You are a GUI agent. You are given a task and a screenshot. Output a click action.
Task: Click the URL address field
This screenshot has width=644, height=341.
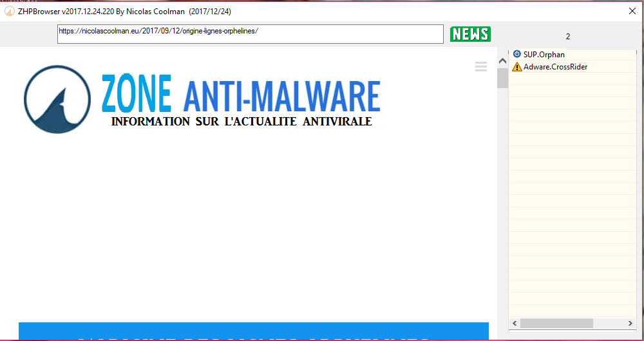pyautogui.click(x=250, y=34)
